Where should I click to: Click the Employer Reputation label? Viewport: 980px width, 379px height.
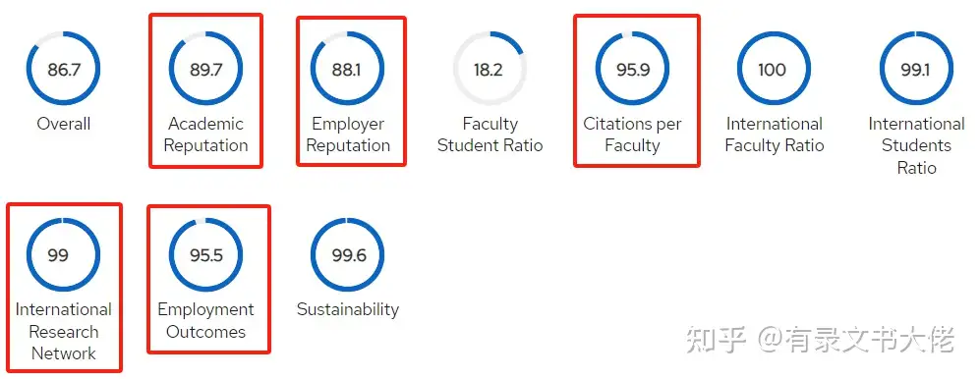[x=348, y=135]
